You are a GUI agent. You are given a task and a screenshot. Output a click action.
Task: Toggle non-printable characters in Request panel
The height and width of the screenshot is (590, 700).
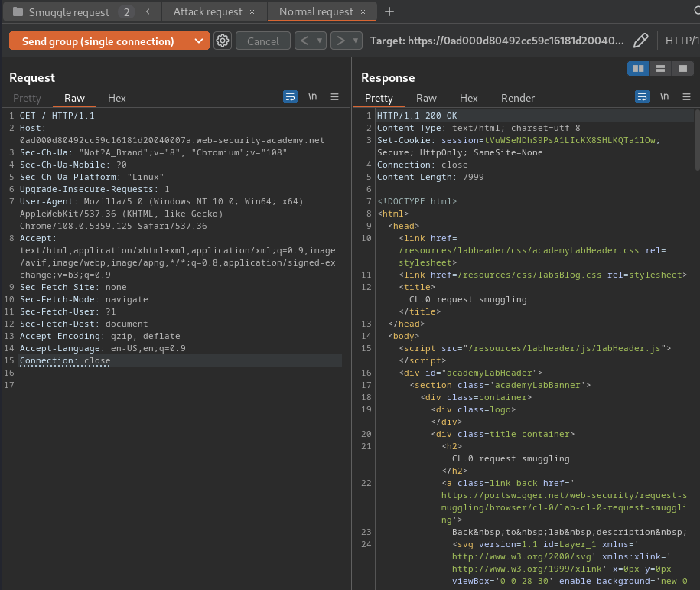(x=312, y=96)
